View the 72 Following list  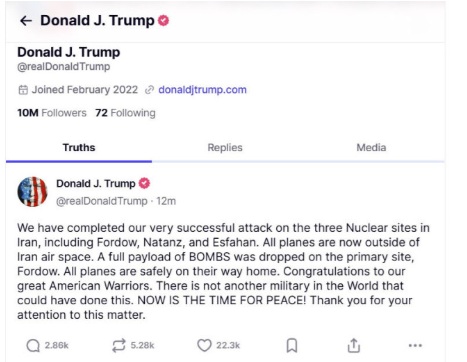[x=125, y=113]
